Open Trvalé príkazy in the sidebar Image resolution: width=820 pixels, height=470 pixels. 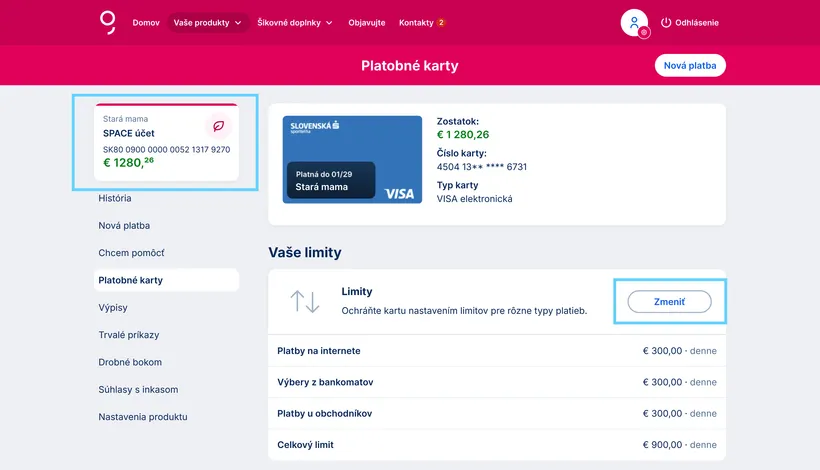pyautogui.click(x=129, y=334)
